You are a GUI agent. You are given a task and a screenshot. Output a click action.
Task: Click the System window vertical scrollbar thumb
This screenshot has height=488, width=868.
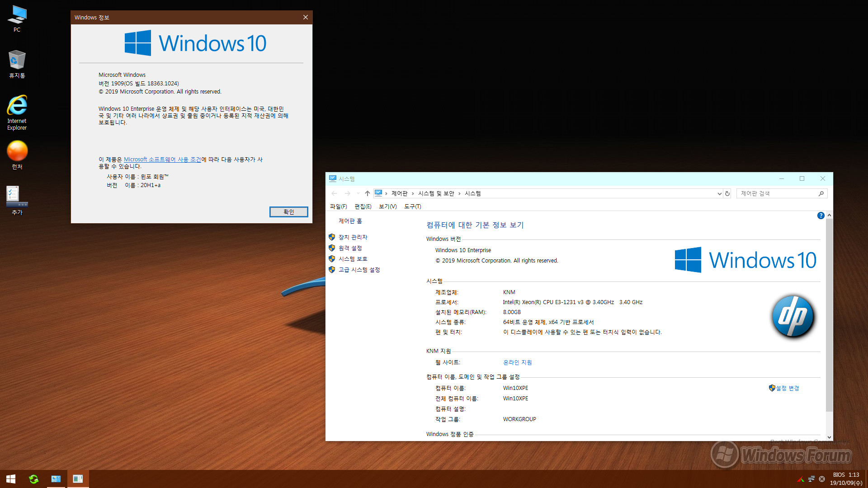tap(829, 315)
